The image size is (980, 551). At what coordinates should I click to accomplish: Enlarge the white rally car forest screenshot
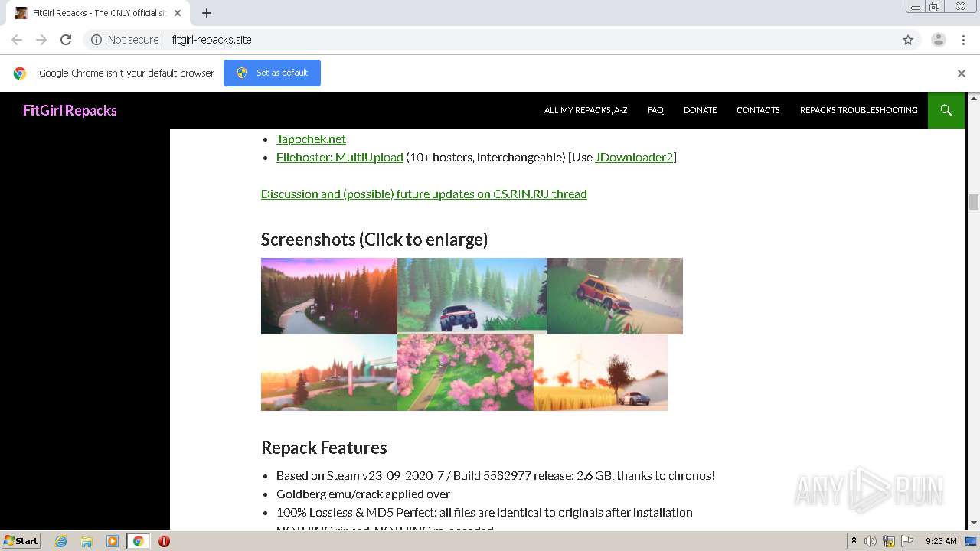[x=472, y=296]
